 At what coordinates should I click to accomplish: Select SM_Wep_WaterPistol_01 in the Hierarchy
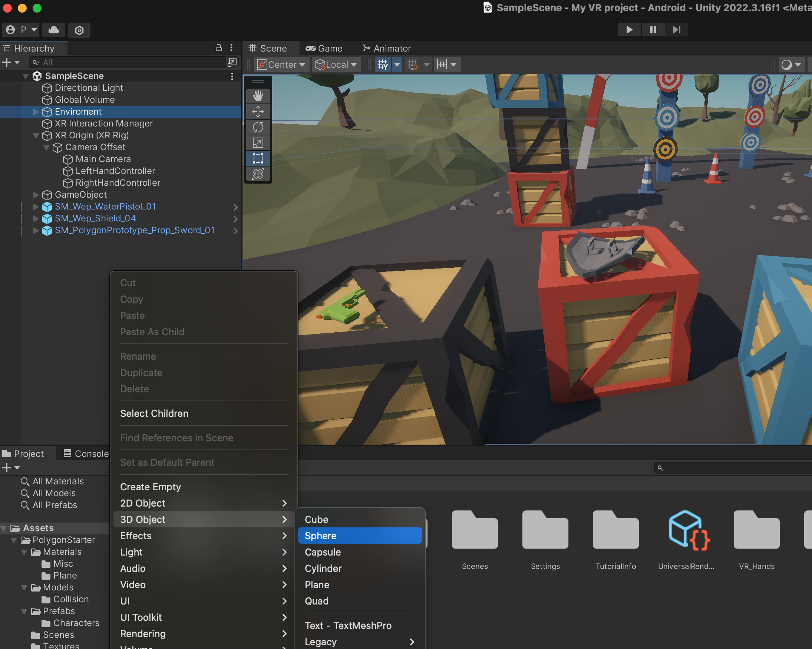point(105,207)
